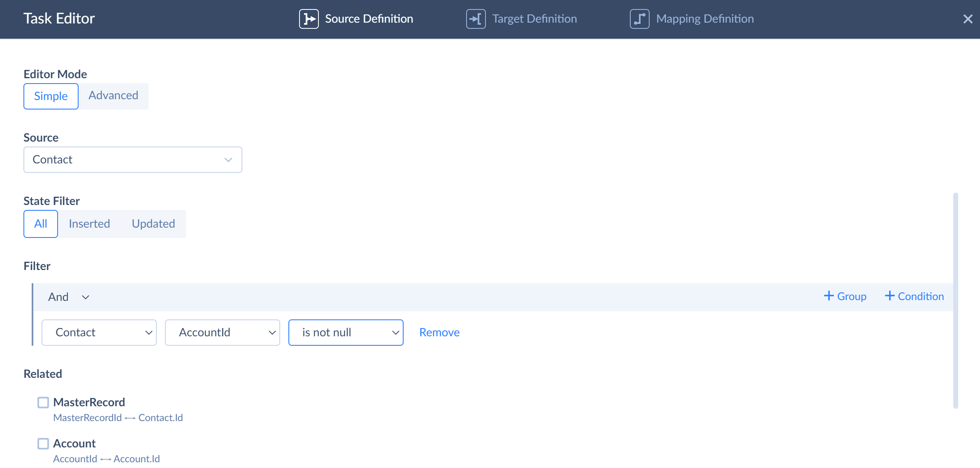The height and width of the screenshot is (468, 980).
Task: Select the All state filter option
Action: coord(40,224)
